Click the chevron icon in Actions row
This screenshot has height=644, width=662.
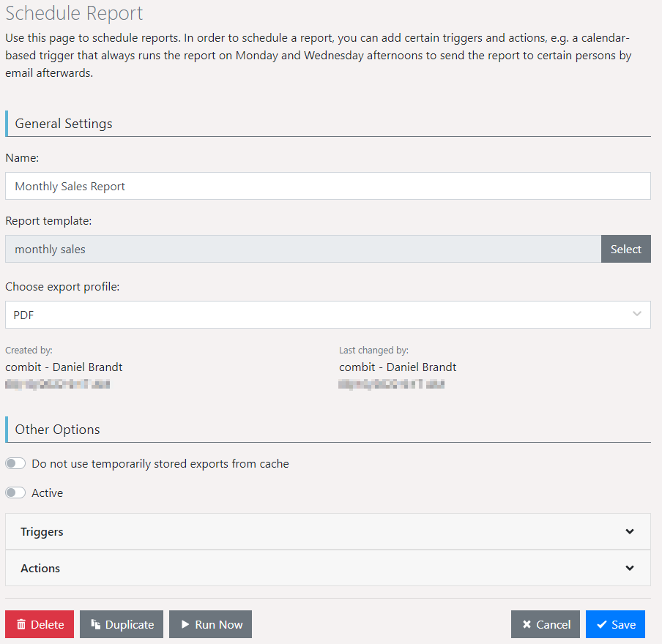pyautogui.click(x=630, y=569)
